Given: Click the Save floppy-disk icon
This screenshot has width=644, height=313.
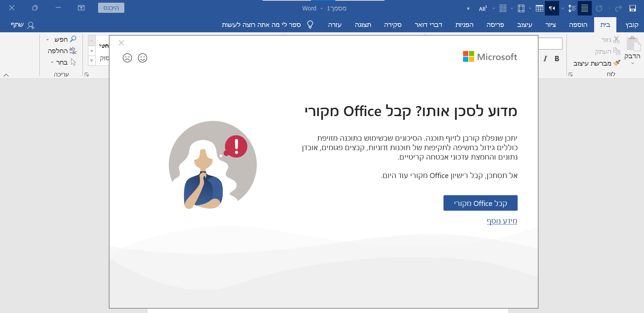Looking at the screenshot, I should pyautogui.click(x=633, y=8).
